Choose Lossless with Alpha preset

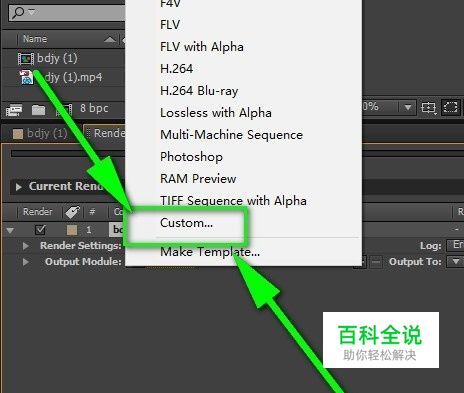216,113
